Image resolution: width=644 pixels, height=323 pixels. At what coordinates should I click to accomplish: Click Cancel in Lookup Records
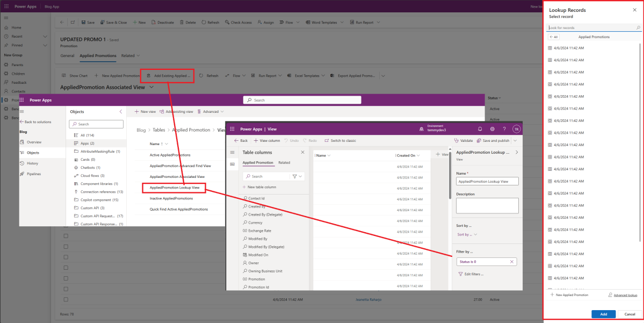pos(629,314)
